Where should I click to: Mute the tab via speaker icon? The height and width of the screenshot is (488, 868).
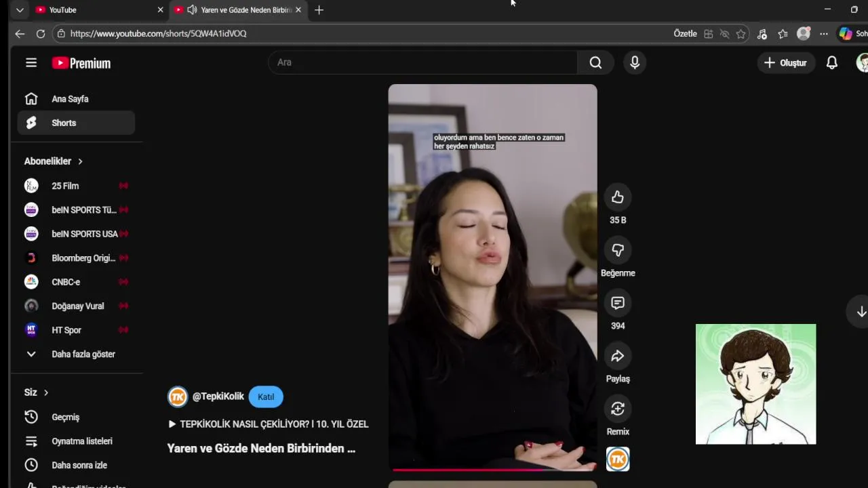(192, 10)
